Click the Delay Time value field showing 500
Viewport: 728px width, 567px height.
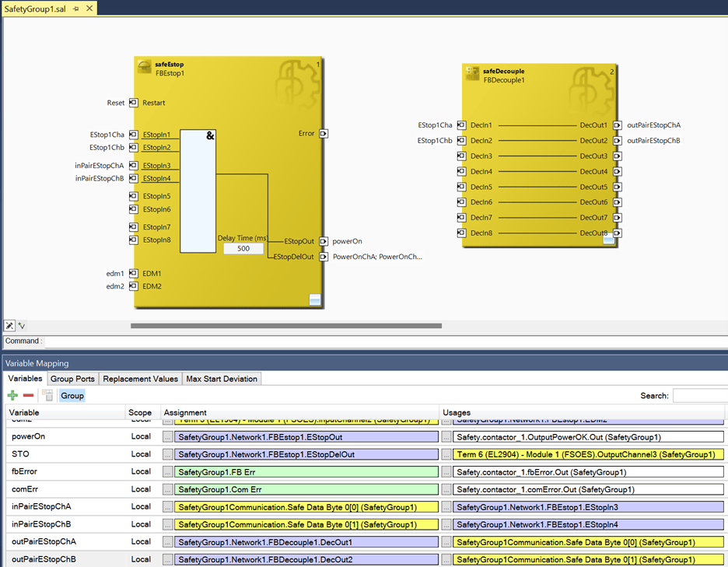[243, 248]
